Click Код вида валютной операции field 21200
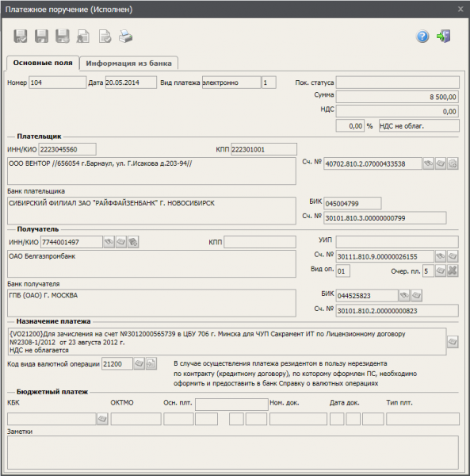 [117, 363]
